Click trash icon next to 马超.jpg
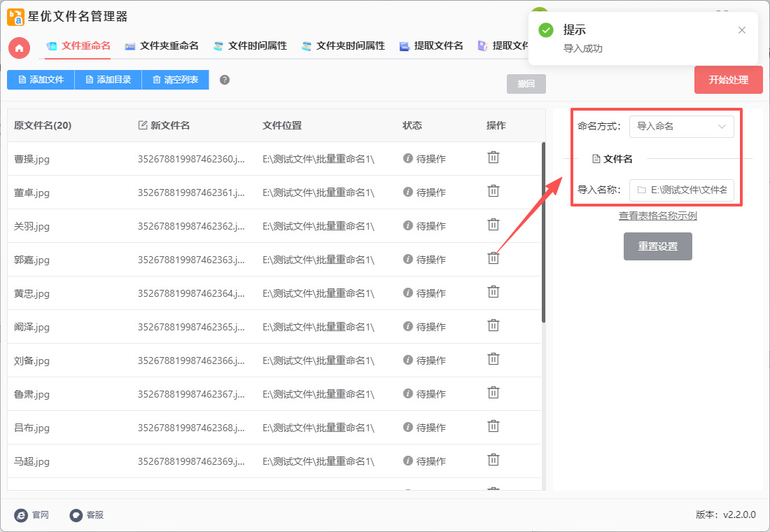This screenshot has height=532, width=770. [493, 460]
